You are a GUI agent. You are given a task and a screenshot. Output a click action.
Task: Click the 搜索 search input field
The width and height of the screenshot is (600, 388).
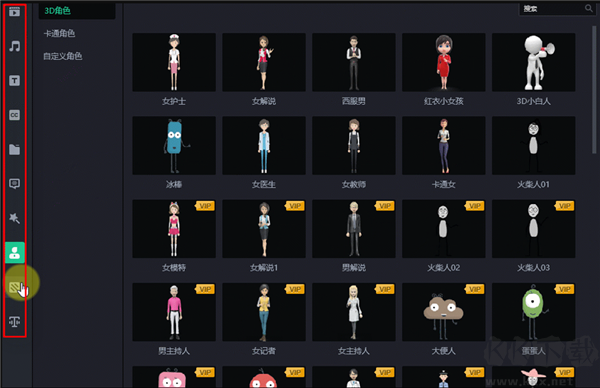(x=551, y=8)
